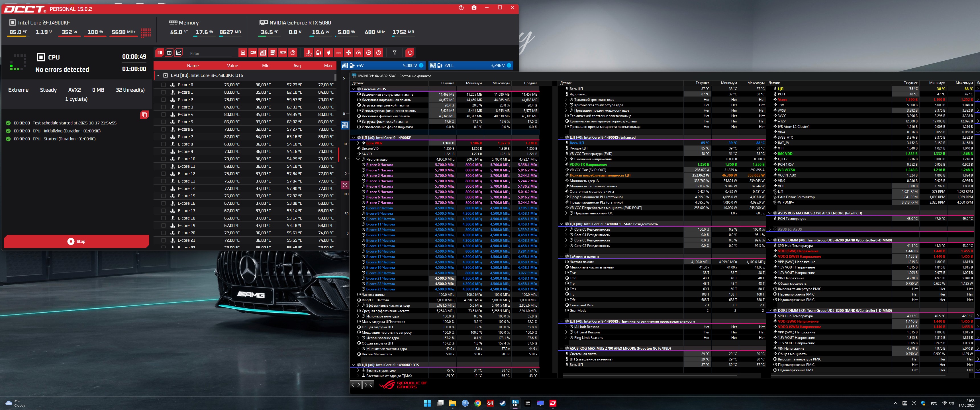Take a screenshot with the OCCT camera icon
The height and width of the screenshot is (410, 980).
pyautogui.click(x=474, y=8)
